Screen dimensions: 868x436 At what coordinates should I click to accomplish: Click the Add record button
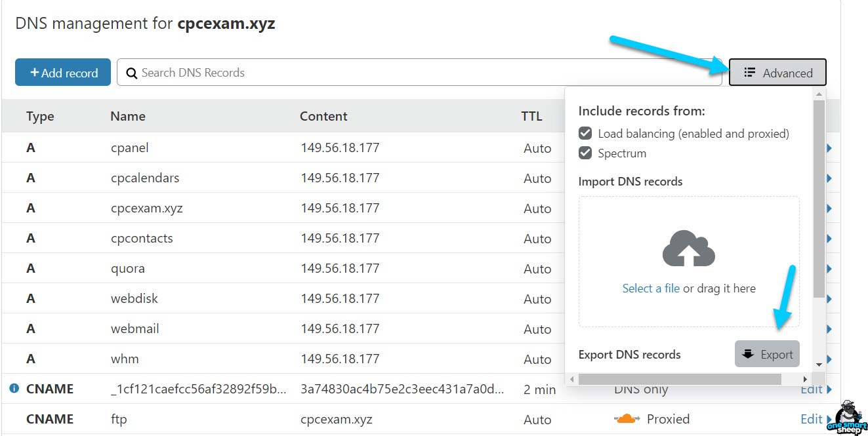pos(64,73)
